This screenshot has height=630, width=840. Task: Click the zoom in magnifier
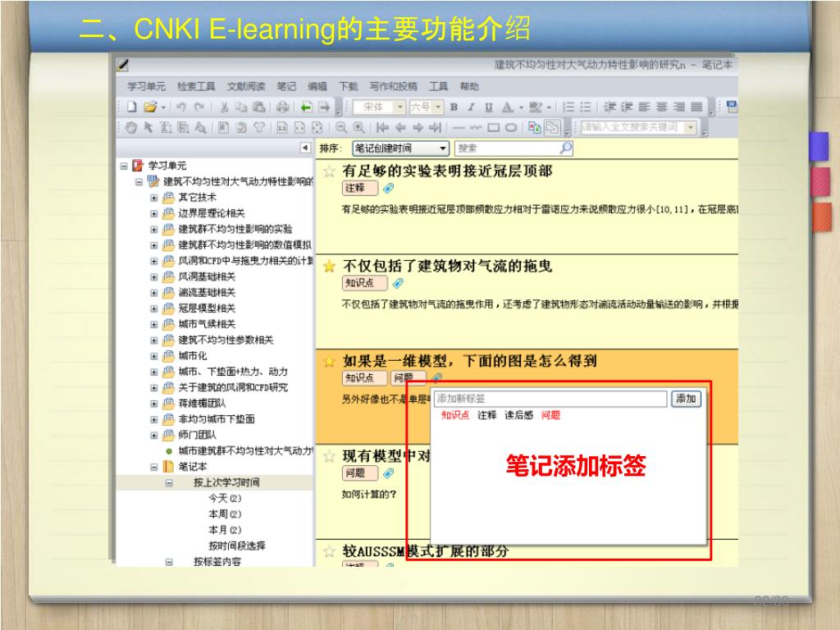(x=358, y=127)
